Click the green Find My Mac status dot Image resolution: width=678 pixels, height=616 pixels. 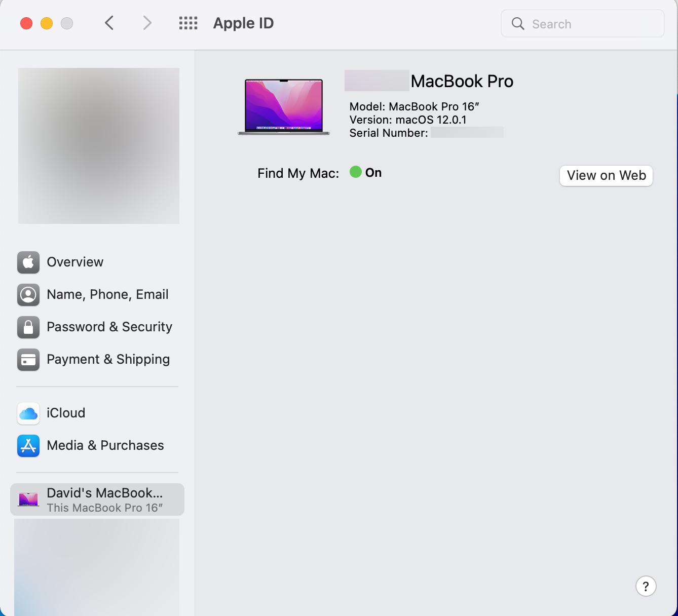356,172
